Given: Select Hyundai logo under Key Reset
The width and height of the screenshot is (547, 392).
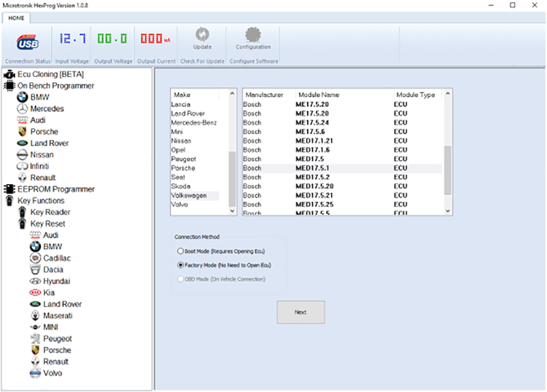Looking at the screenshot, I should pos(36,281).
